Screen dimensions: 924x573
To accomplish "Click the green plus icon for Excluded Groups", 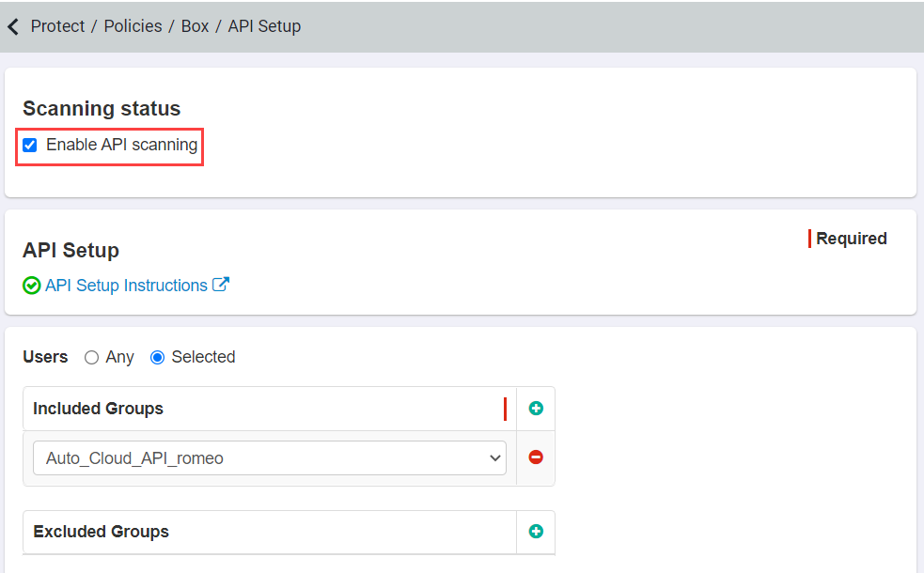I will 536,532.
